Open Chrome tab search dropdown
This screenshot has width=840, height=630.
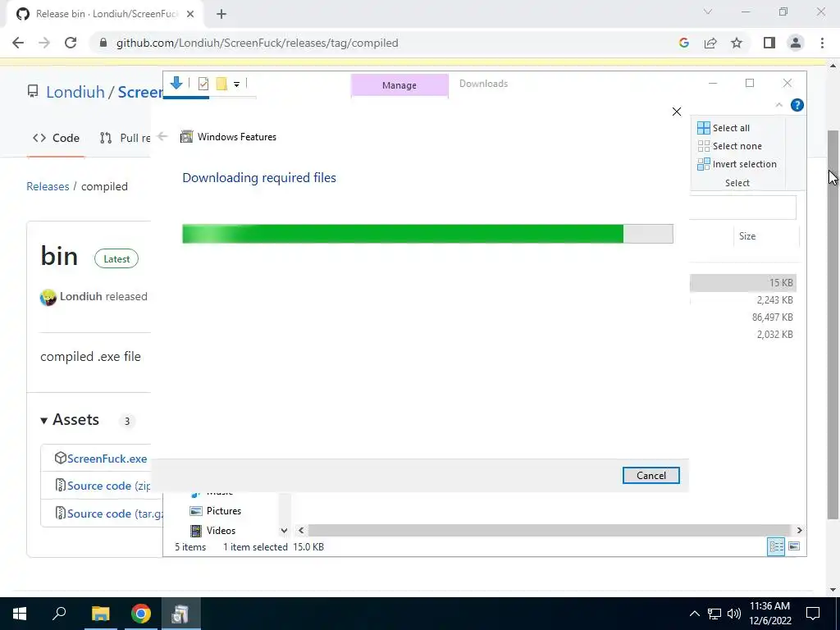[708, 11]
